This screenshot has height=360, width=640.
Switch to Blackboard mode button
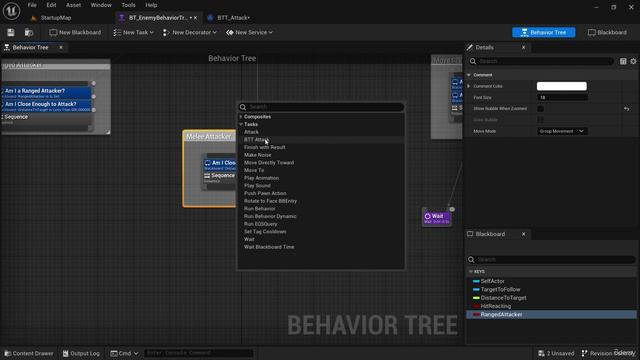607,32
